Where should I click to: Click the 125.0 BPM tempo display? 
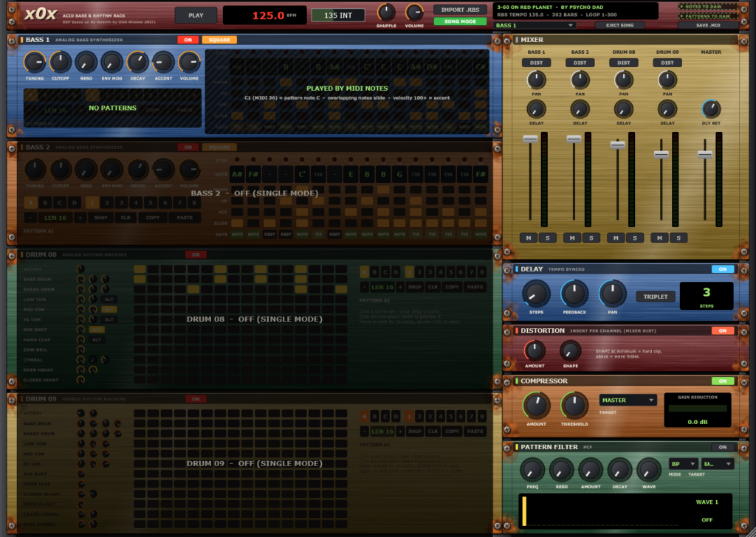tap(265, 15)
